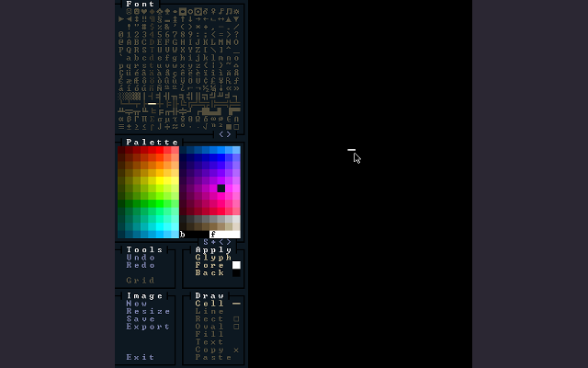The height and width of the screenshot is (368, 588).
Task: Choose Copy in Draw panel
Action: [x=209, y=350]
